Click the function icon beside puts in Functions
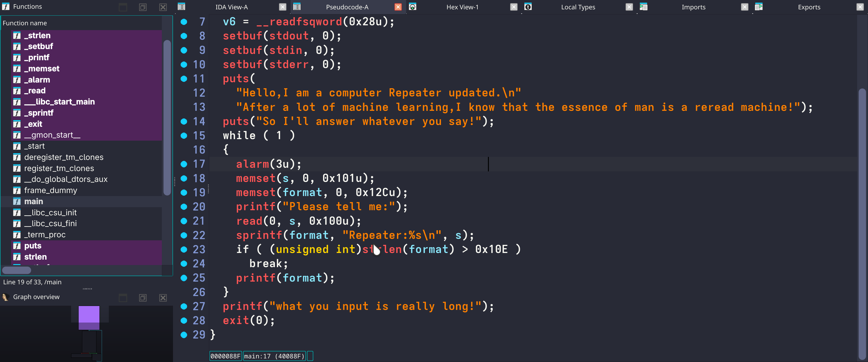 [x=17, y=246]
